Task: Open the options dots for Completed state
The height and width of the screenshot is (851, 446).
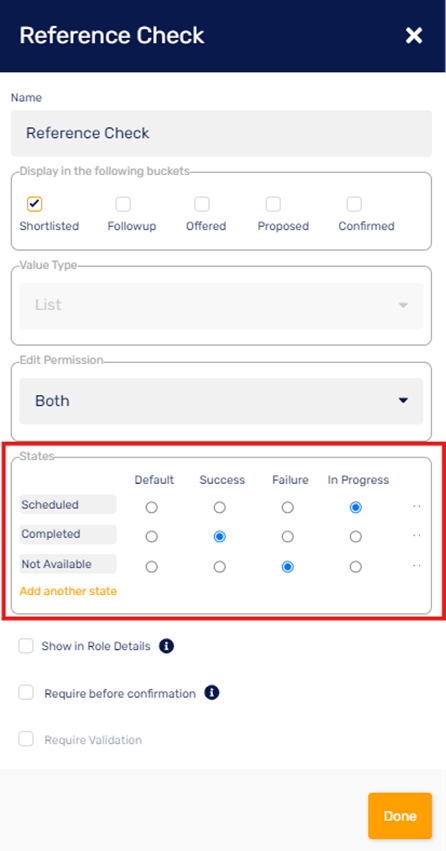Action: pos(417,536)
